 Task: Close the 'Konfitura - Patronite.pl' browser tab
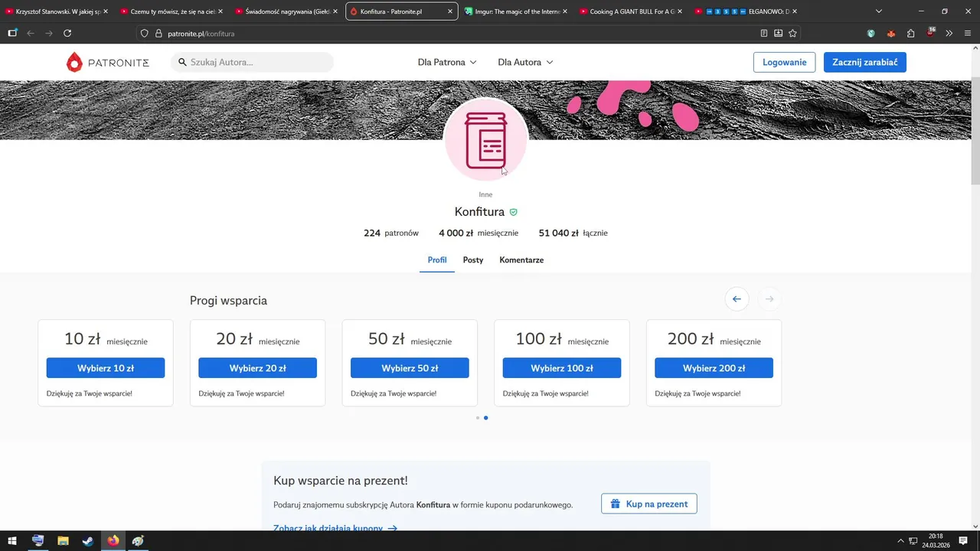click(449, 11)
